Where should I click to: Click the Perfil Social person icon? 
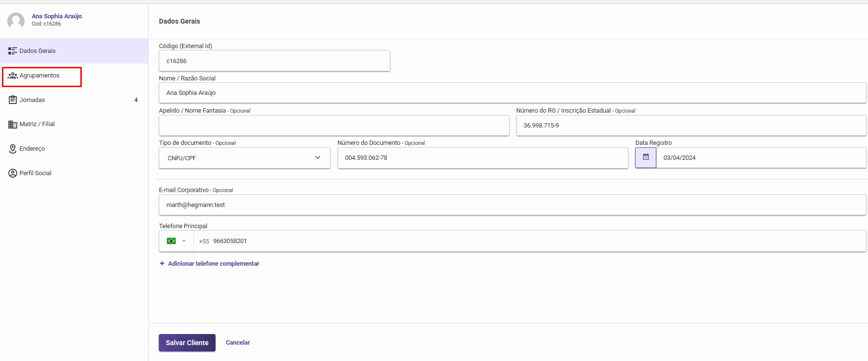click(13, 173)
